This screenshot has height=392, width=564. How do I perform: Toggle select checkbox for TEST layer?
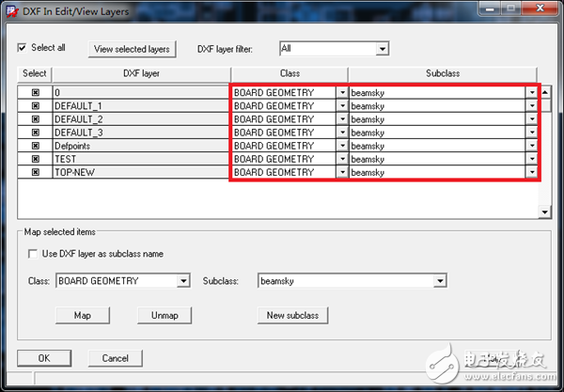coord(36,159)
